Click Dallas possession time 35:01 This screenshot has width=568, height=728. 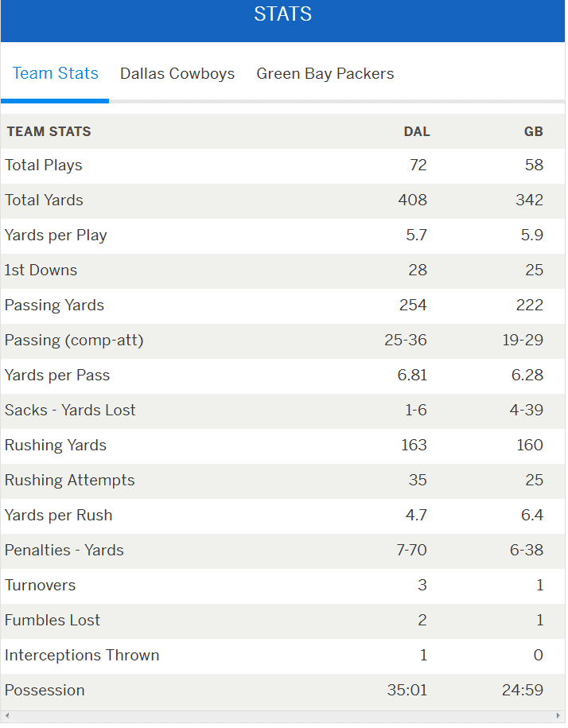point(407,691)
